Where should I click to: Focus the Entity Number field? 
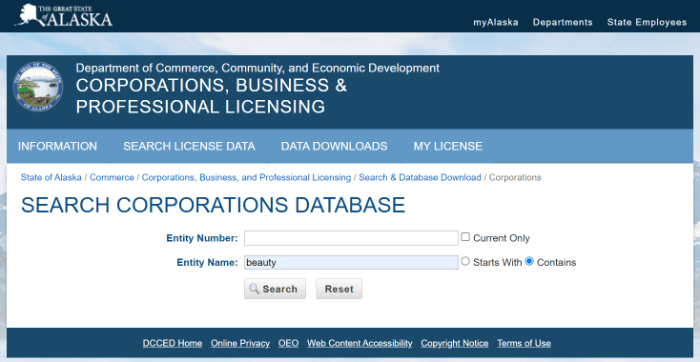coord(351,238)
